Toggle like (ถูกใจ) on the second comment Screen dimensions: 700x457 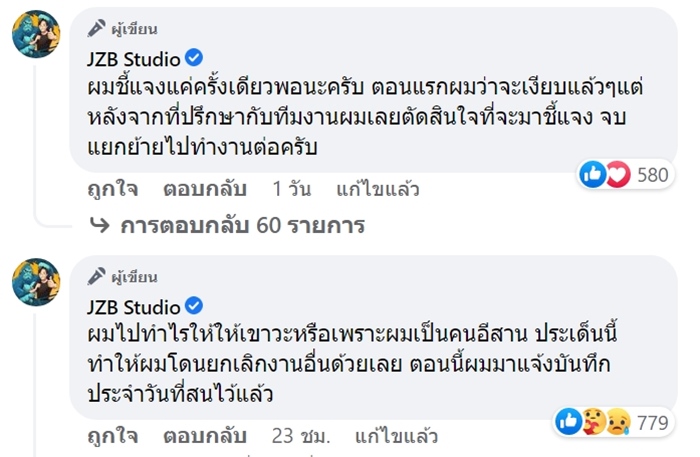point(111,436)
